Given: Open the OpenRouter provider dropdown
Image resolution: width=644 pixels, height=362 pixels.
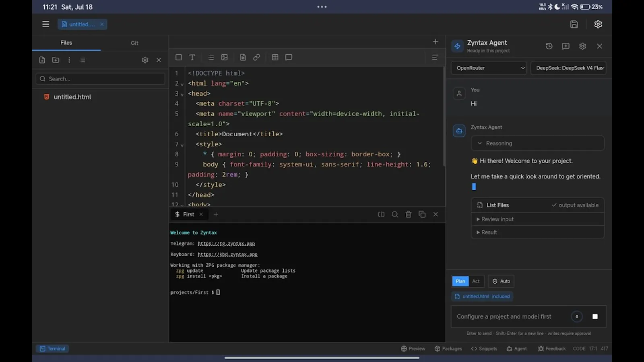Looking at the screenshot, I should [x=489, y=68].
